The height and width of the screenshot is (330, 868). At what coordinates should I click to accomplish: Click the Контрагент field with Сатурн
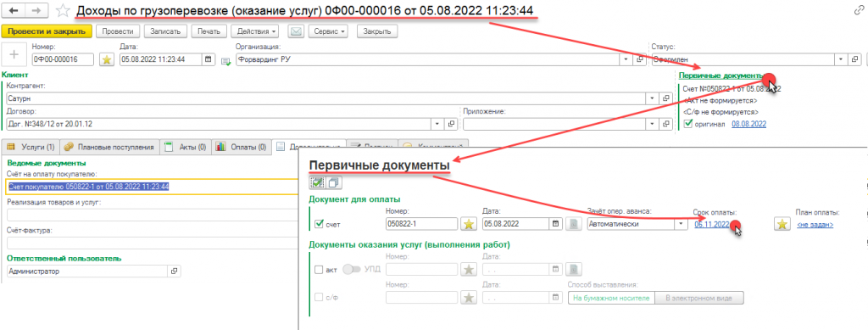[326, 98]
